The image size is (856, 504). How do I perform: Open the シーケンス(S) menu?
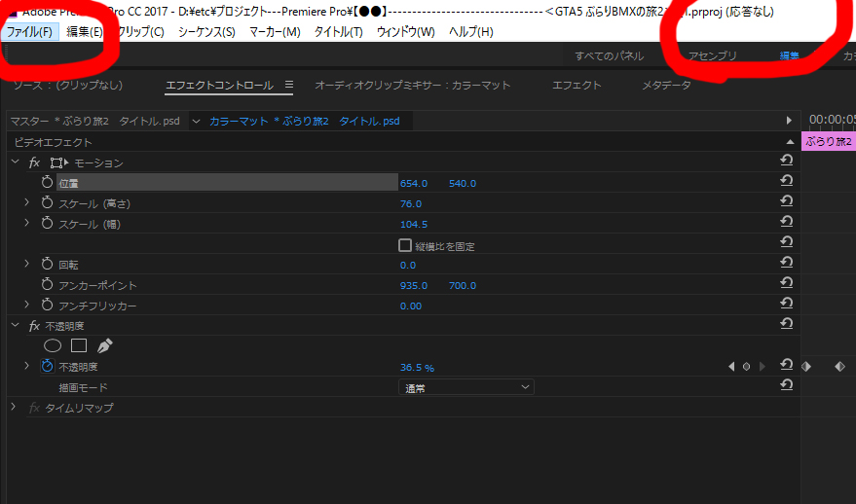[206, 32]
